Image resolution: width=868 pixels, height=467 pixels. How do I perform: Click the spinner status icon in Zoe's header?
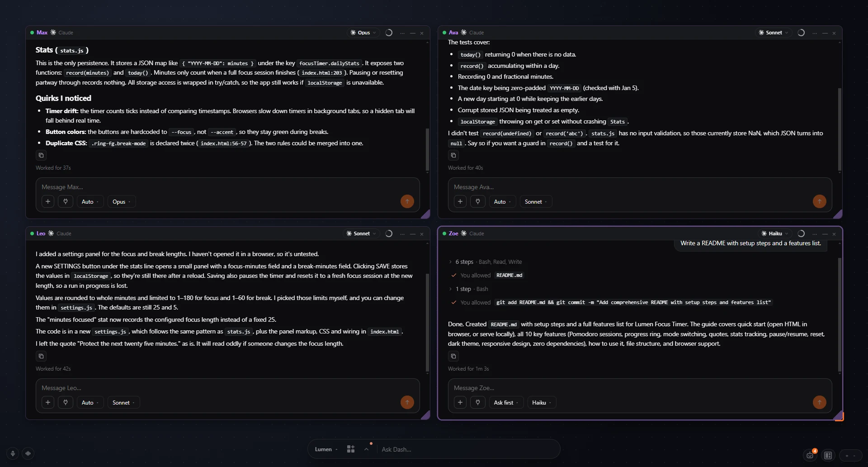pyautogui.click(x=801, y=233)
